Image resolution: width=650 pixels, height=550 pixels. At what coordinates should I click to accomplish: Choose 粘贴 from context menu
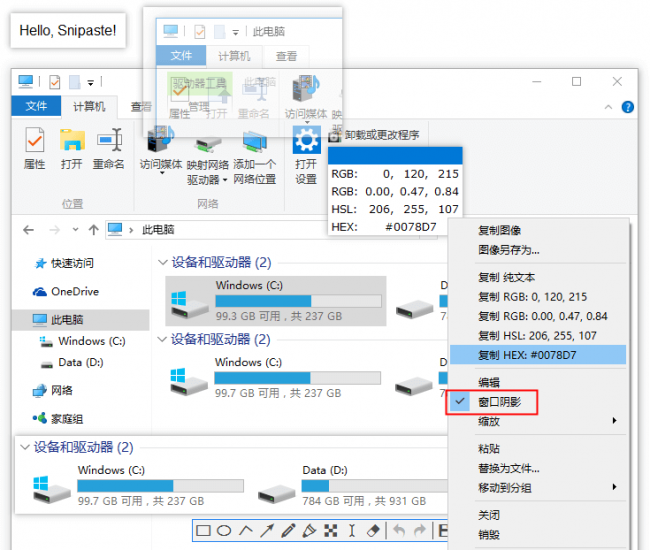538,448
